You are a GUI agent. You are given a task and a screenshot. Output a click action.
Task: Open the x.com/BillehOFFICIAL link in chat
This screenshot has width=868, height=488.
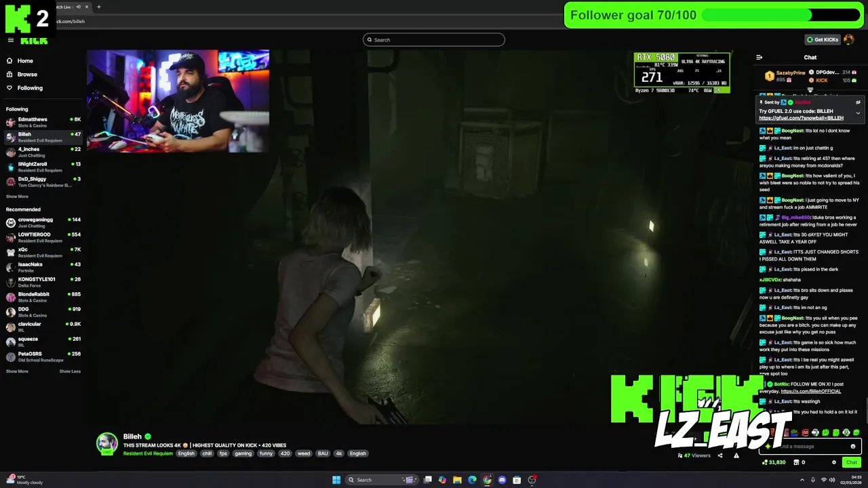pos(810,391)
